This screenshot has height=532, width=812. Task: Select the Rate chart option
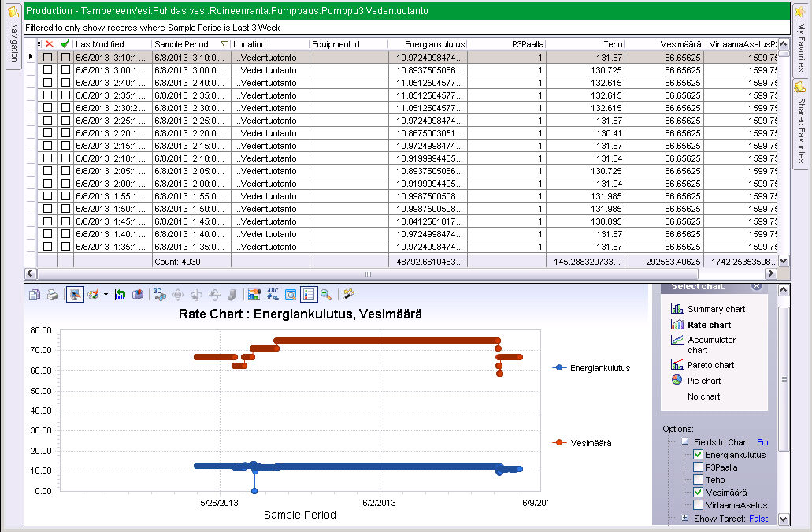[x=709, y=325]
